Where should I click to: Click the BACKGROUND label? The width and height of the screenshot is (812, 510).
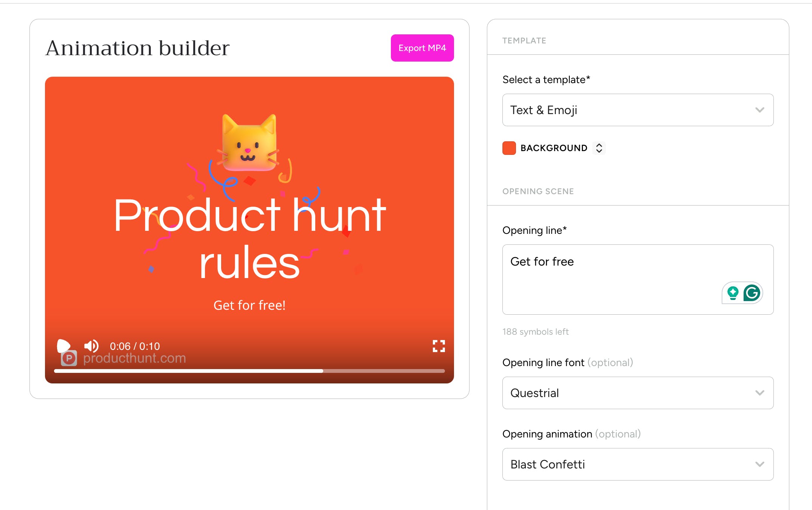(x=554, y=148)
